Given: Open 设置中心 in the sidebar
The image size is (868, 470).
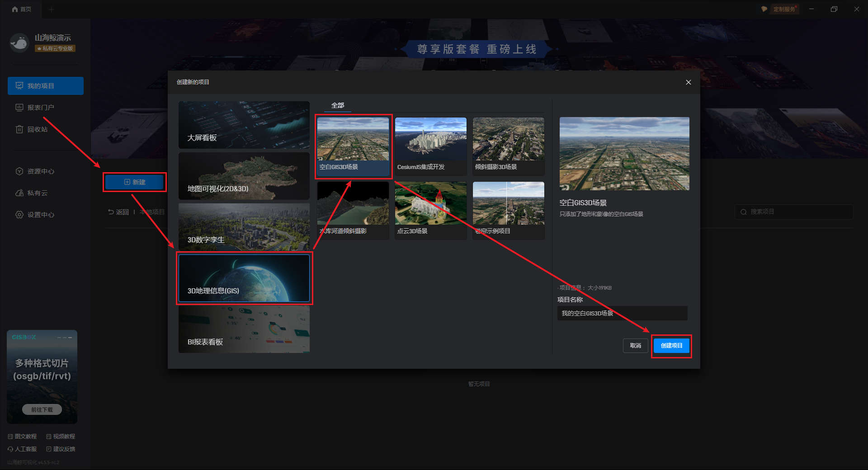Looking at the screenshot, I should [46, 215].
